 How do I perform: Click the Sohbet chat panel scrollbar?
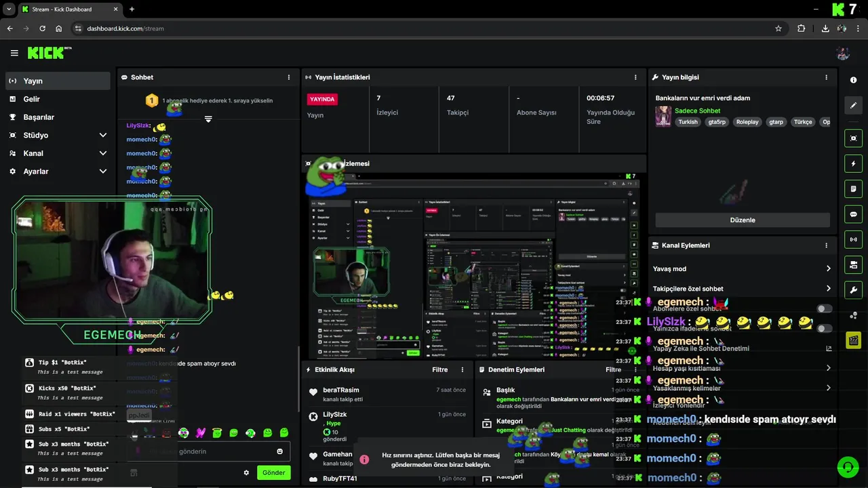(298, 378)
